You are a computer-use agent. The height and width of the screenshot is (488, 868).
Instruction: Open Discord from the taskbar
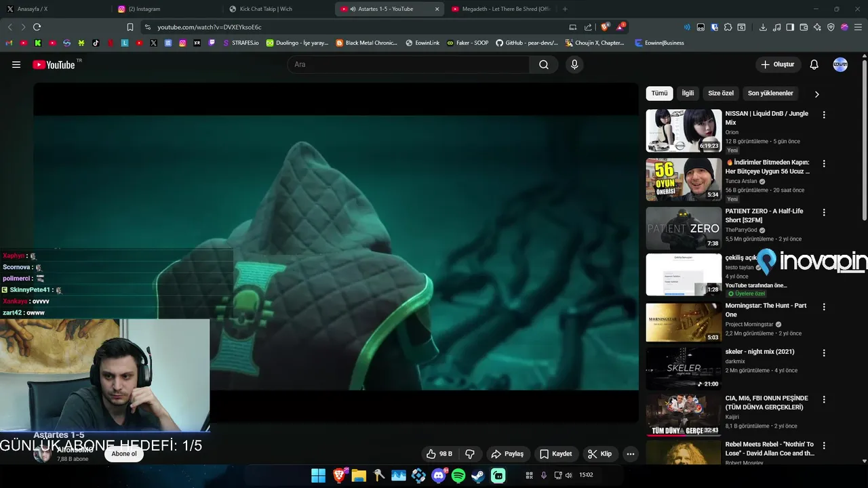tap(439, 476)
